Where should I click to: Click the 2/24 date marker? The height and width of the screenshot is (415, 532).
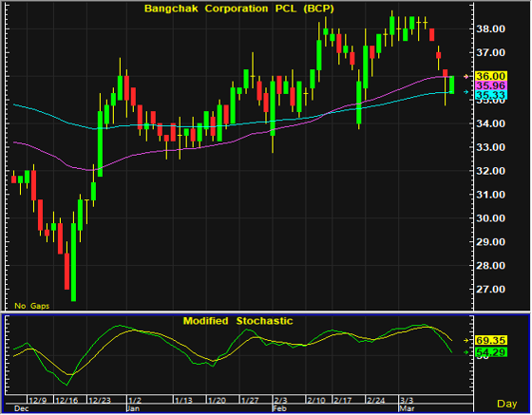pos(376,400)
